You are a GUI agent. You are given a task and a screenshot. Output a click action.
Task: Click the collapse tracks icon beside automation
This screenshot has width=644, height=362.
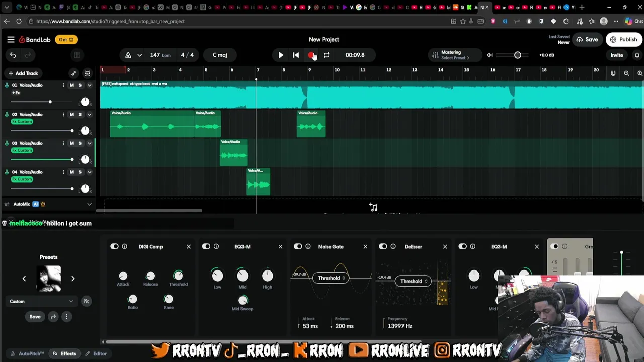coord(87,73)
